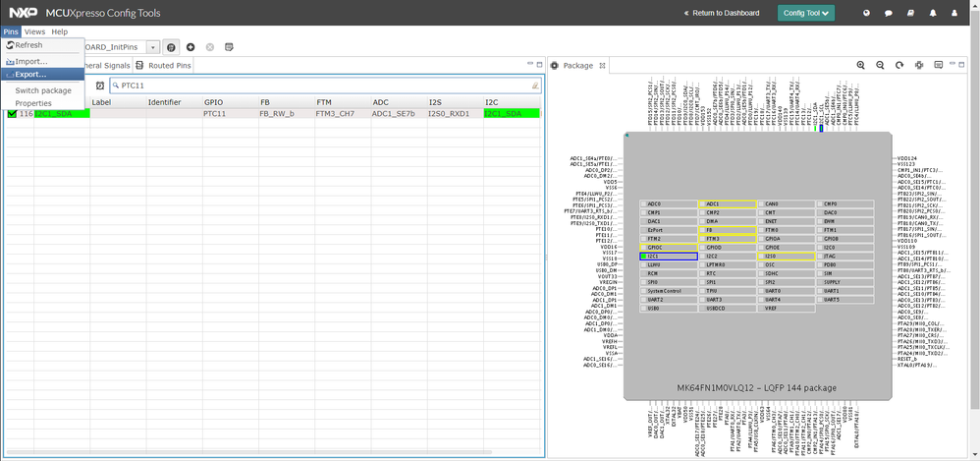
Task: Toggle the I2S0 peripheral checkbox
Action: pyautogui.click(x=761, y=257)
